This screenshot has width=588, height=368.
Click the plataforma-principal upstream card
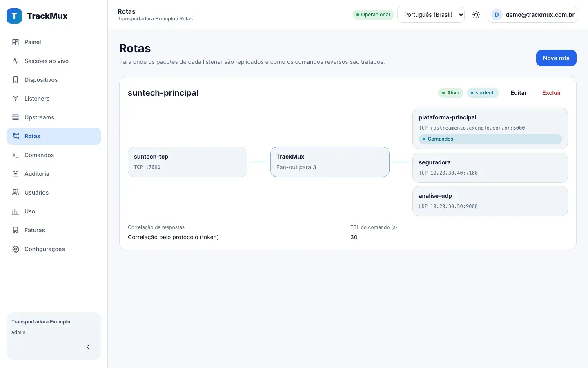coord(490,128)
